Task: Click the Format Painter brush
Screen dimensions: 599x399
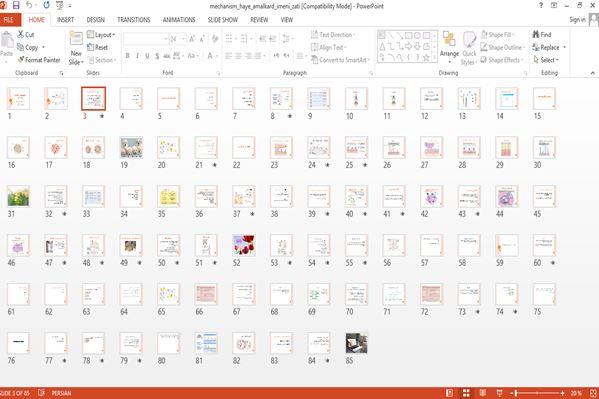Action: coord(21,60)
